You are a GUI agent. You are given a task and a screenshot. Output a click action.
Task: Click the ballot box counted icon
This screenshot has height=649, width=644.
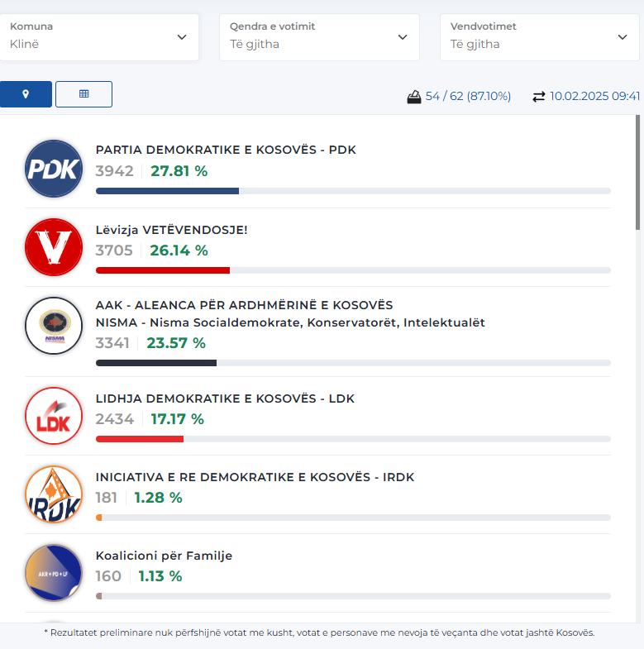(x=414, y=97)
